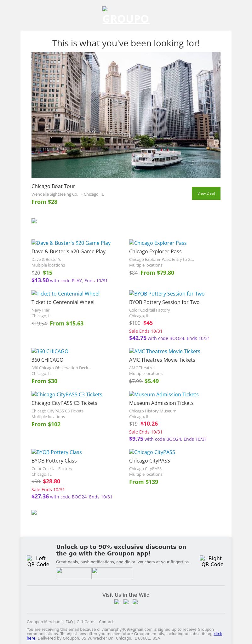
Task: Open BYOB Pottery Session for Two image
Action: [167, 294]
